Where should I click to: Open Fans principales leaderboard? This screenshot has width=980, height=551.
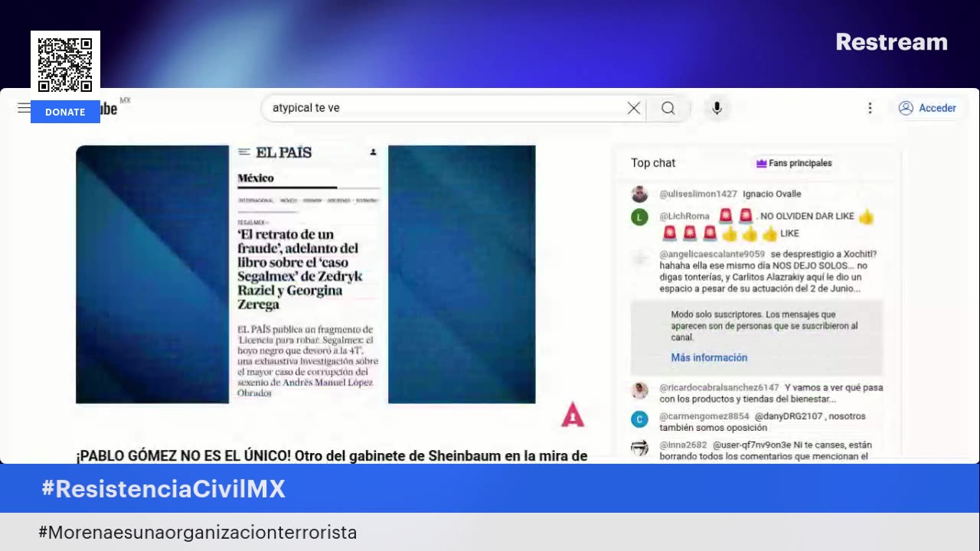(794, 163)
